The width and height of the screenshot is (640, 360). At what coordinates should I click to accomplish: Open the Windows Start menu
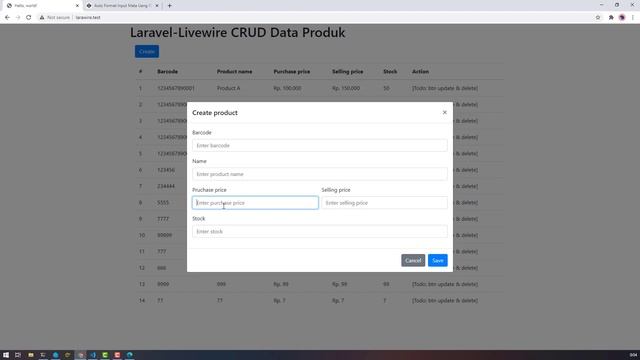[x=6, y=355]
